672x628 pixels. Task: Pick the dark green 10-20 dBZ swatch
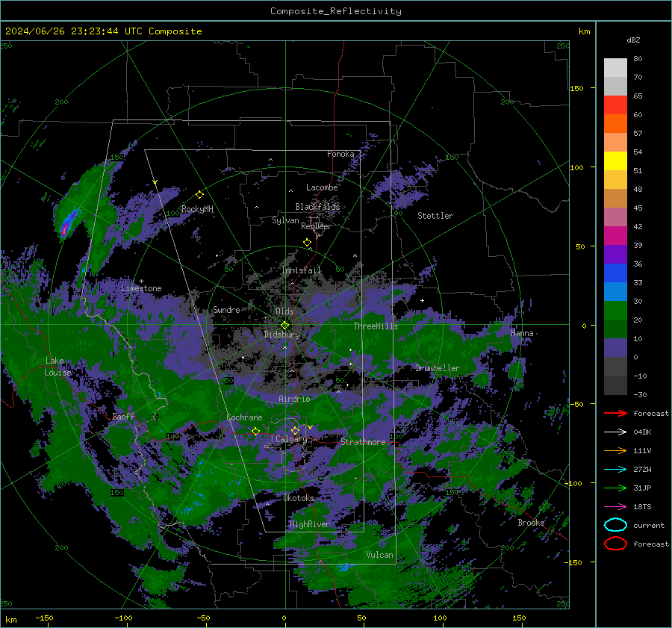[x=615, y=329]
